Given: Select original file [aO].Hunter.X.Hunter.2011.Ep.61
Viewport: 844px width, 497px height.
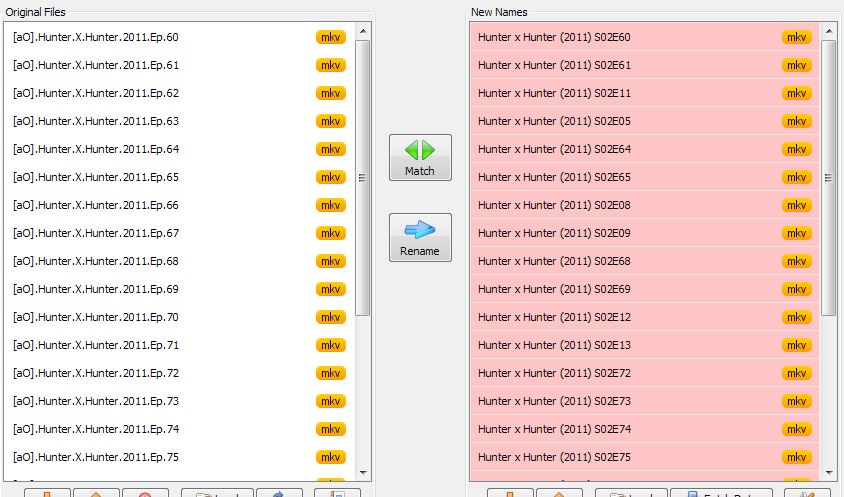Looking at the screenshot, I should tap(179, 65).
